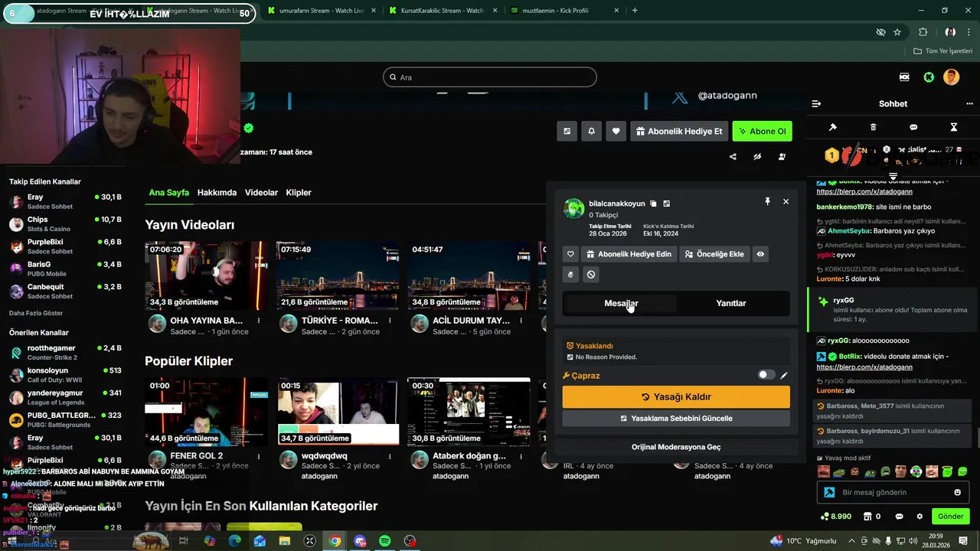The width and height of the screenshot is (980, 551).
Task: Click Önceliğe Ekle button
Action: click(x=714, y=254)
